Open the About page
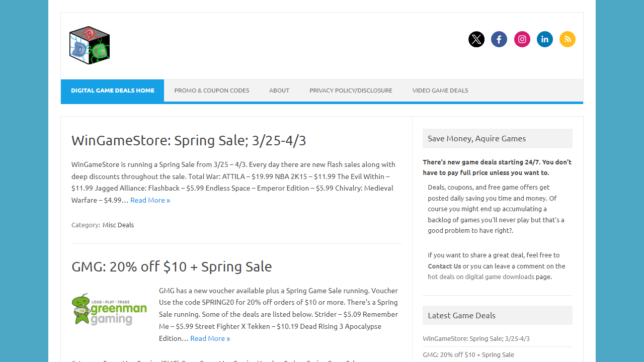The height and width of the screenshot is (362, 644). (x=279, y=90)
